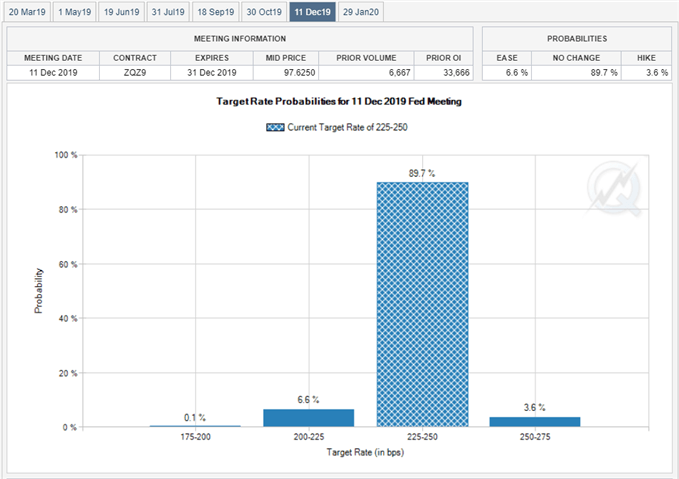This screenshot has height=479, width=679.
Task: Click the '100 %' y-axis label
Action: pos(66,155)
